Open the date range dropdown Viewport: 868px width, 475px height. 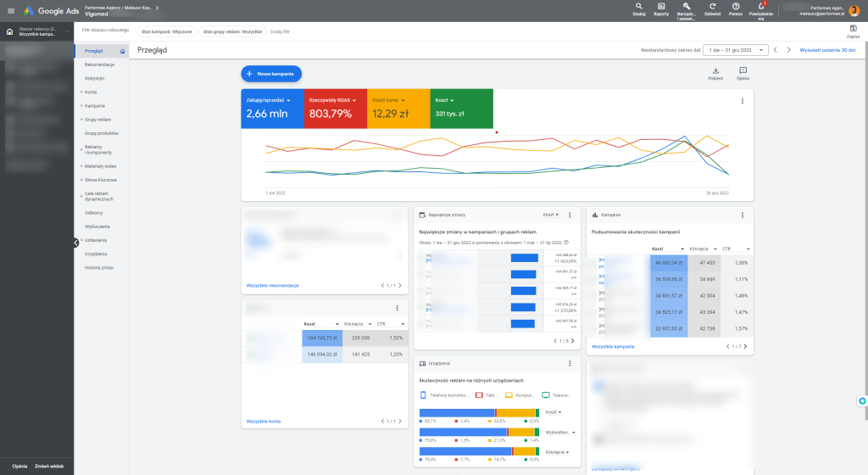pyautogui.click(x=737, y=50)
